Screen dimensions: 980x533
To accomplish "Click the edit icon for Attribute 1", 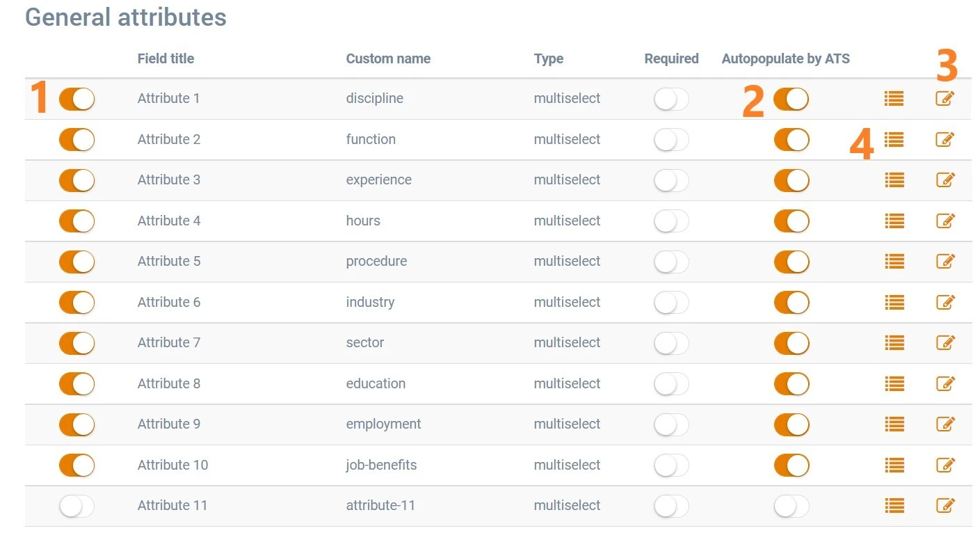I will 945,99.
